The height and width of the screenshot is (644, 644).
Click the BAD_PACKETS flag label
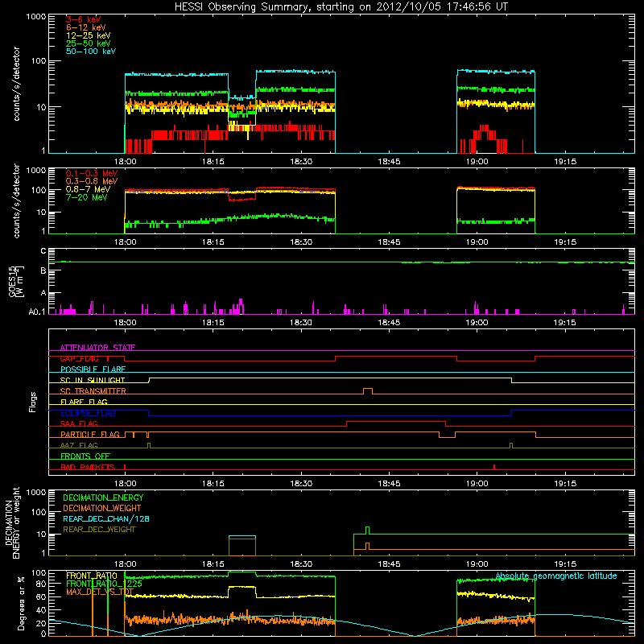click(x=88, y=467)
